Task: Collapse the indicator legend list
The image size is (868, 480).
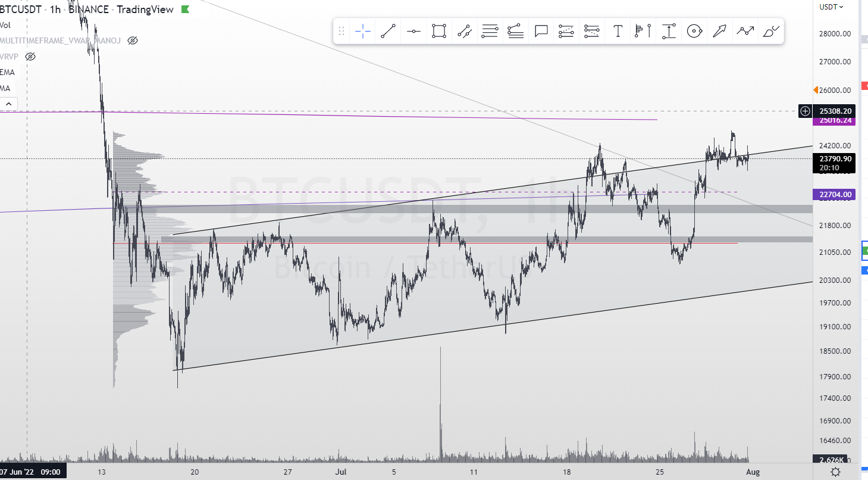Action: coord(8,104)
